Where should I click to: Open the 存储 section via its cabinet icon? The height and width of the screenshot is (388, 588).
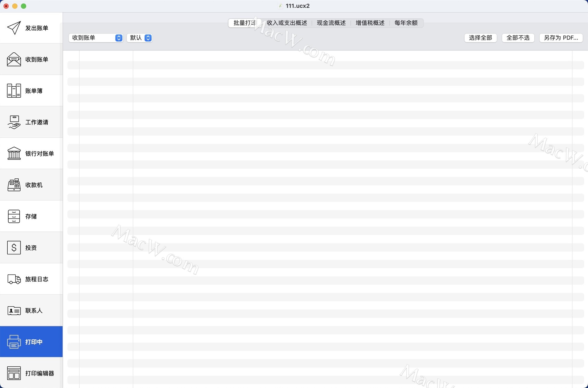click(x=14, y=216)
